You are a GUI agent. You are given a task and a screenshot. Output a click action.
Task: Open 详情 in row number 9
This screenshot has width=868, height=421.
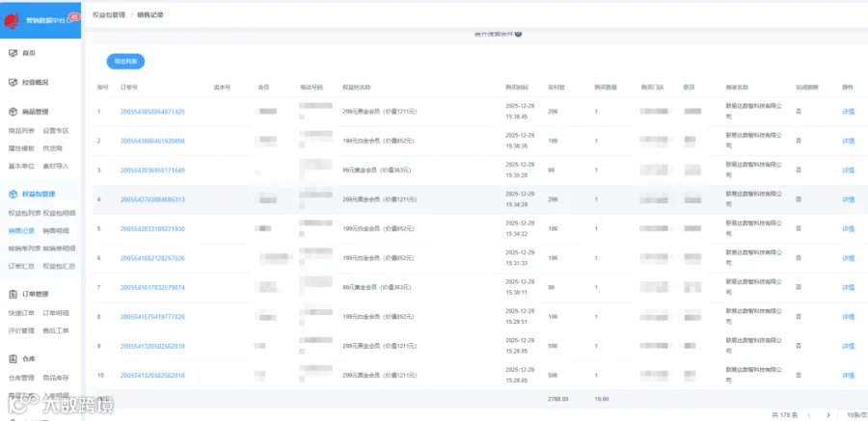tap(848, 346)
